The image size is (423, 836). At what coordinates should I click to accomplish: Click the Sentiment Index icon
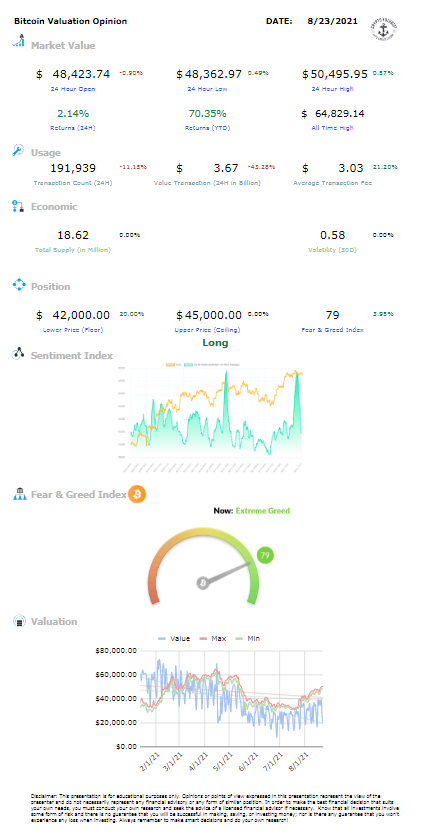[19, 353]
